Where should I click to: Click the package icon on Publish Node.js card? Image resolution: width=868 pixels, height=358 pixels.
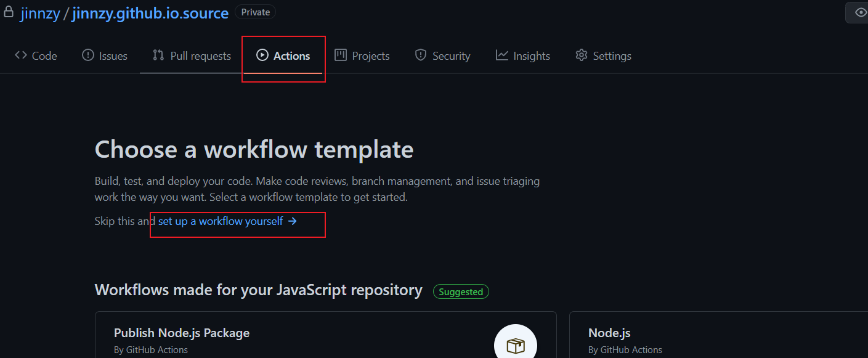point(516,345)
